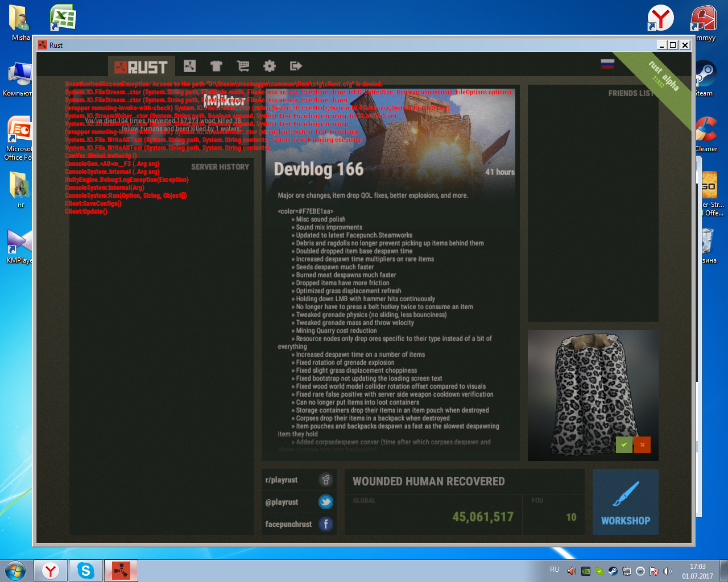Viewport: 728px width, 582px height.
Task: Click the global count 45,061,517
Action: [483, 517]
